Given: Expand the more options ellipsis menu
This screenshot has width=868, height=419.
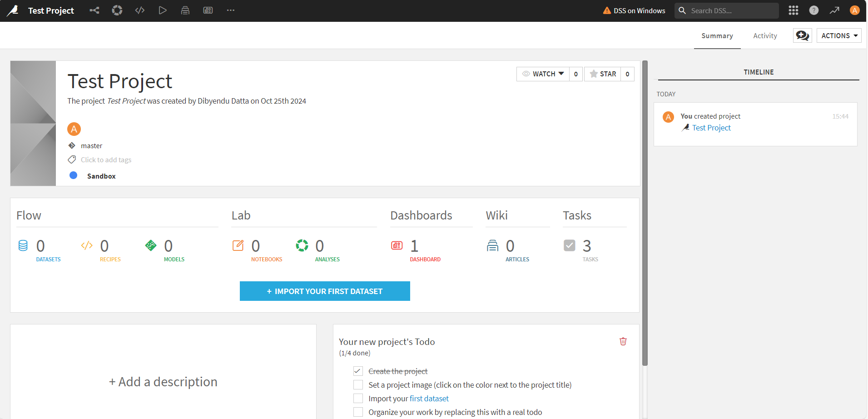Looking at the screenshot, I should [231, 10].
